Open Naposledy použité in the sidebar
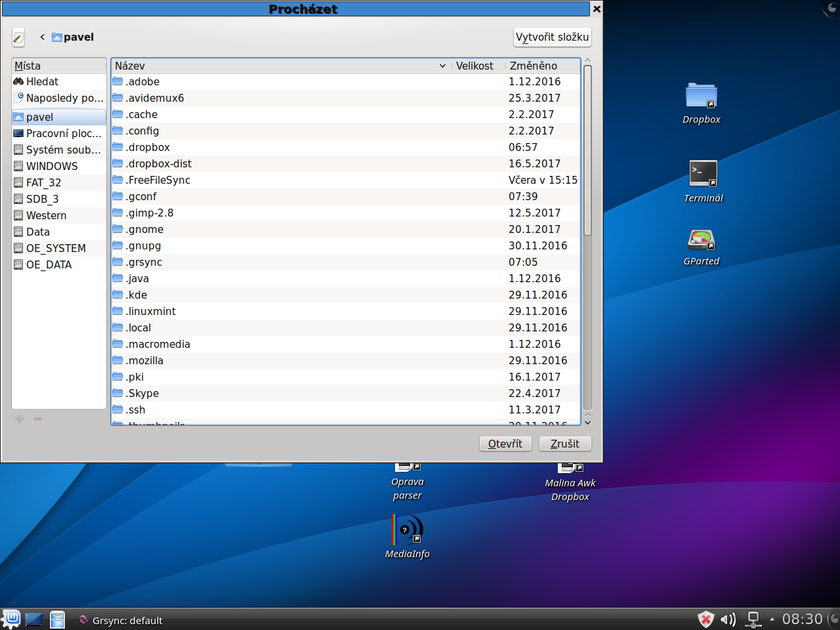 click(59, 98)
